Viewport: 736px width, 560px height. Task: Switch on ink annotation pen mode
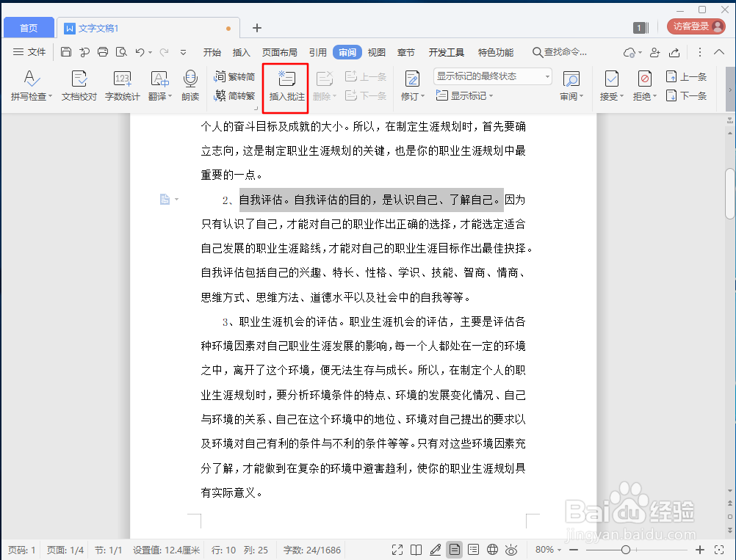tap(436, 549)
